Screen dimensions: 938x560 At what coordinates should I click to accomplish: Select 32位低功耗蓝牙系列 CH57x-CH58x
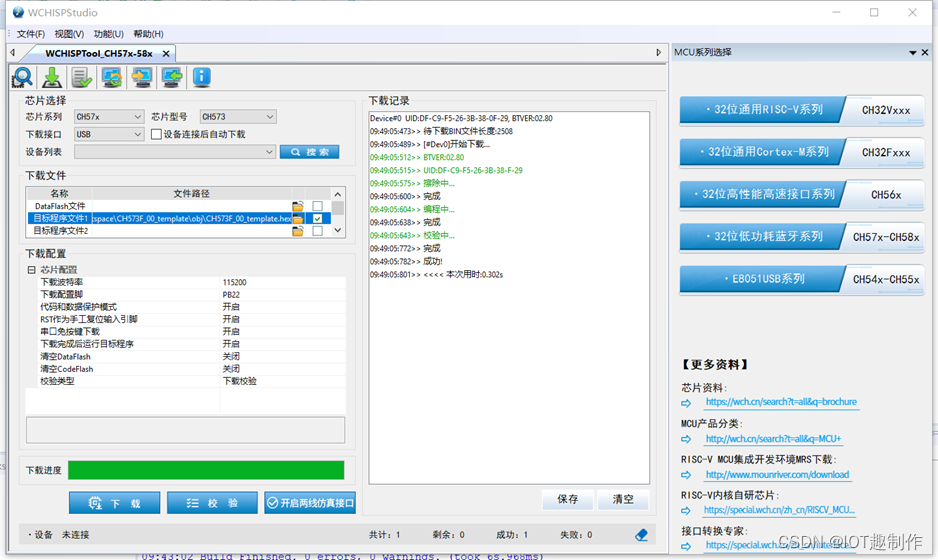802,237
